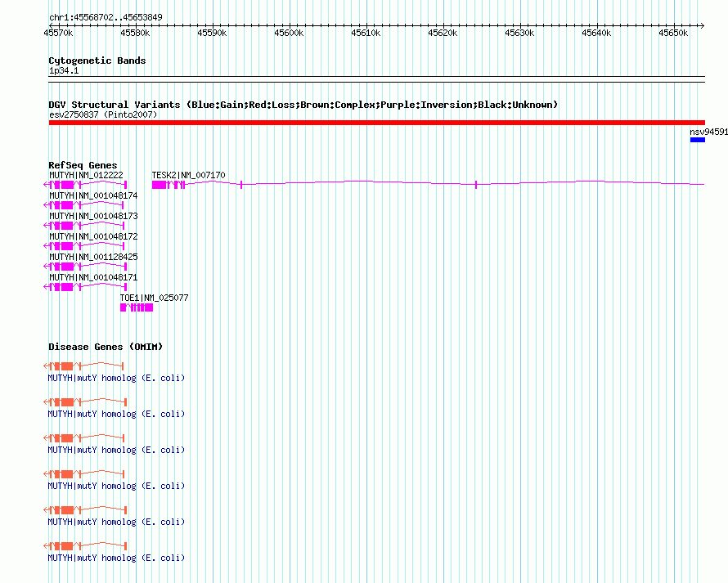Screen dimensions: 728x583
Task: Click the gene glyph under MUTYH|NM_012222
Action: point(85,185)
